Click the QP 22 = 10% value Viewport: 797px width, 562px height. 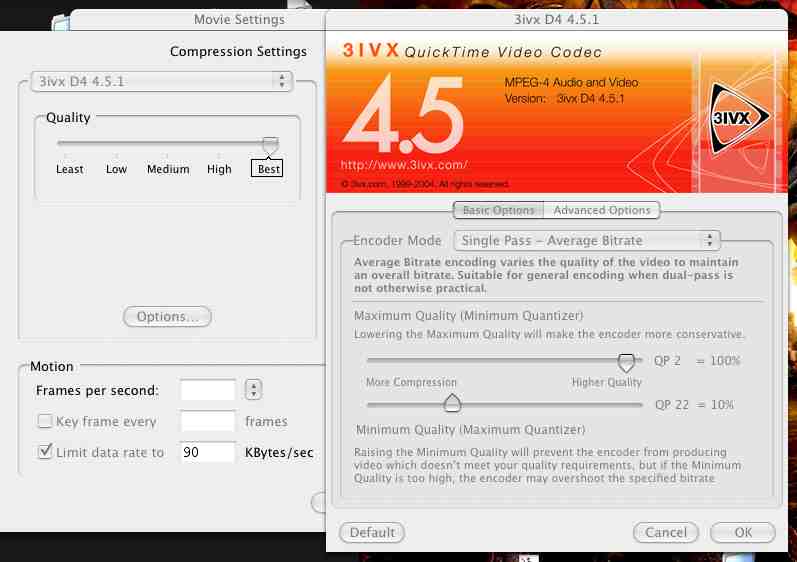[x=694, y=404]
